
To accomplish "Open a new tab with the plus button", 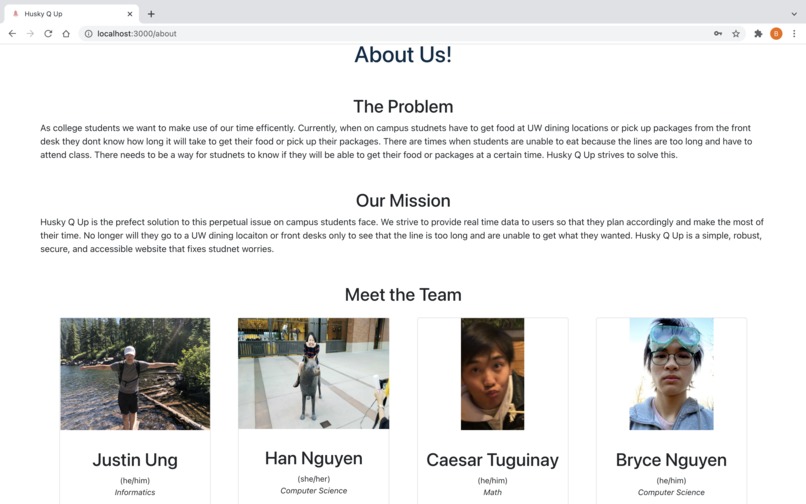I will click(x=151, y=14).
